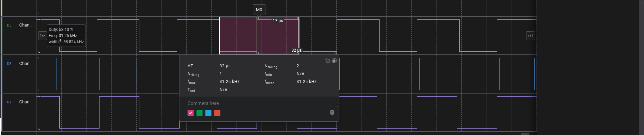Select the pink measurement color swatch
Screen dimensions: 644x135
click(x=190, y=113)
